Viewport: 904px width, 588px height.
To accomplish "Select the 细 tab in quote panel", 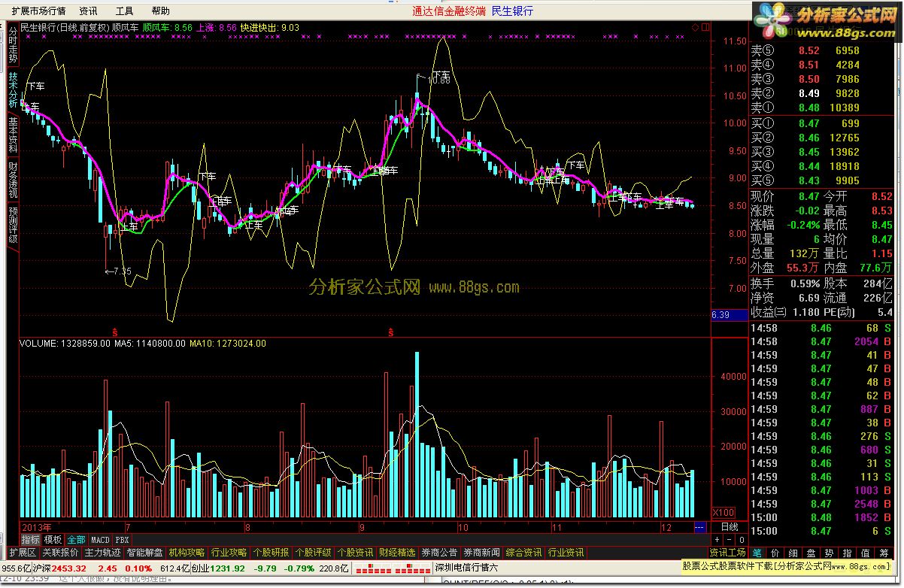I will pyautogui.click(x=793, y=553).
